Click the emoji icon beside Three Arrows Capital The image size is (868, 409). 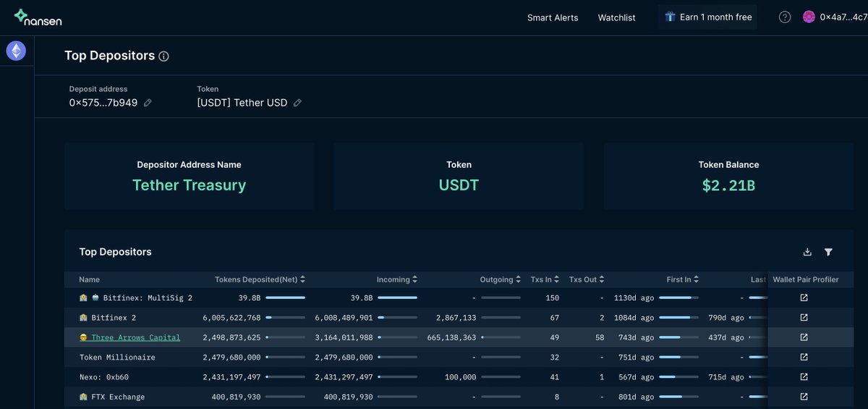[x=83, y=337]
